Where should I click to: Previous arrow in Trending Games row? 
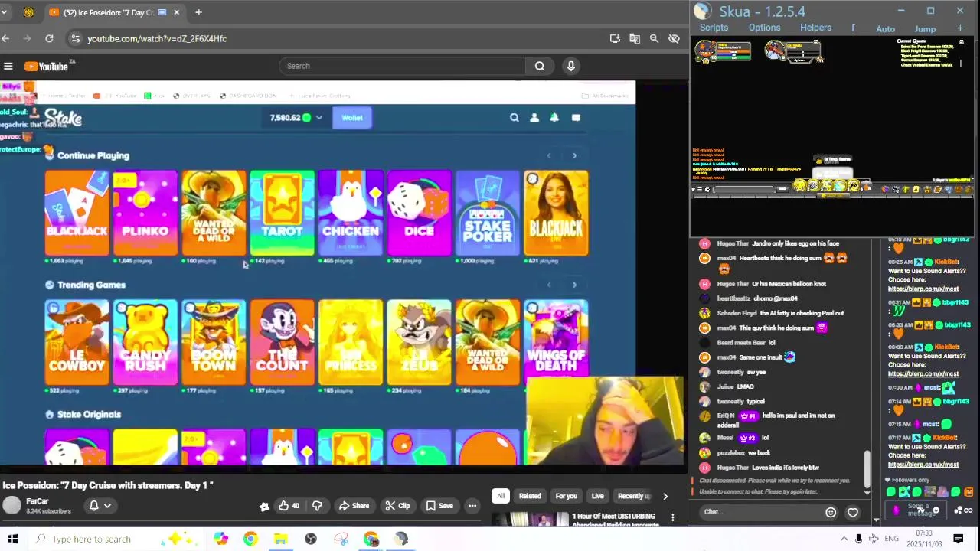point(549,285)
